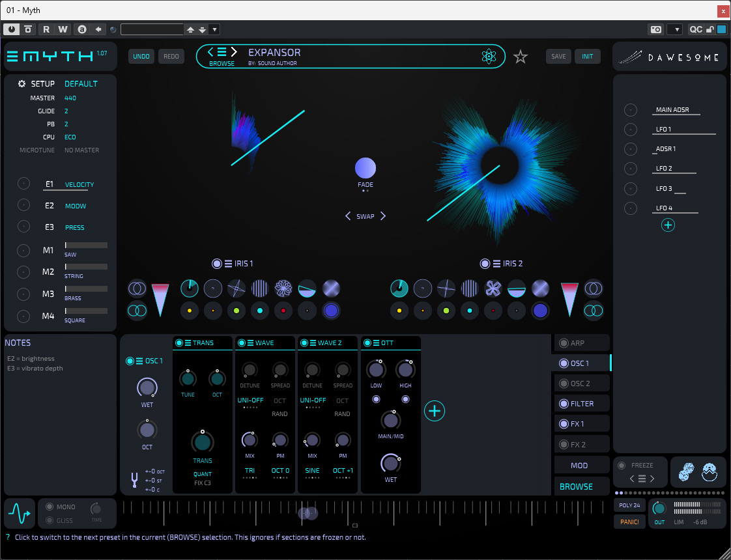This screenshot has width=731, height=560.
Task: Click the UNDO button
Action: (x=141, y=57)
